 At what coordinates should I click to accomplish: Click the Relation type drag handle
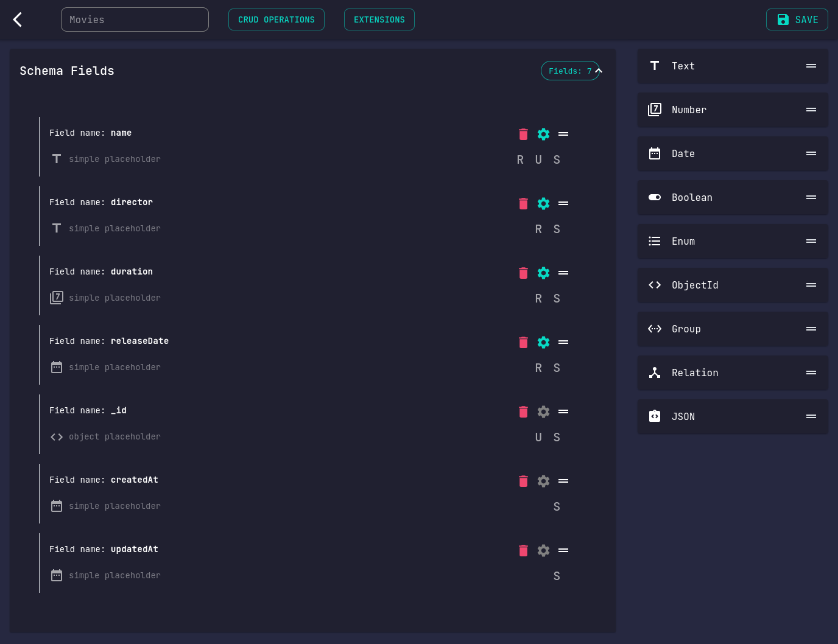tap(811, 373)
